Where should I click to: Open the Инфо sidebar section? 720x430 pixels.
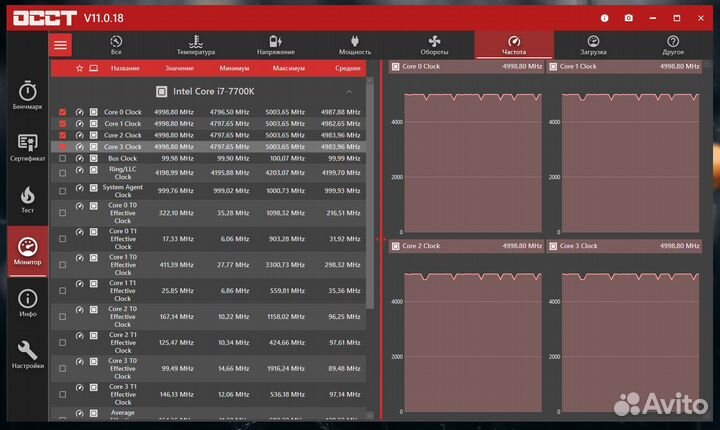point(27,303)
